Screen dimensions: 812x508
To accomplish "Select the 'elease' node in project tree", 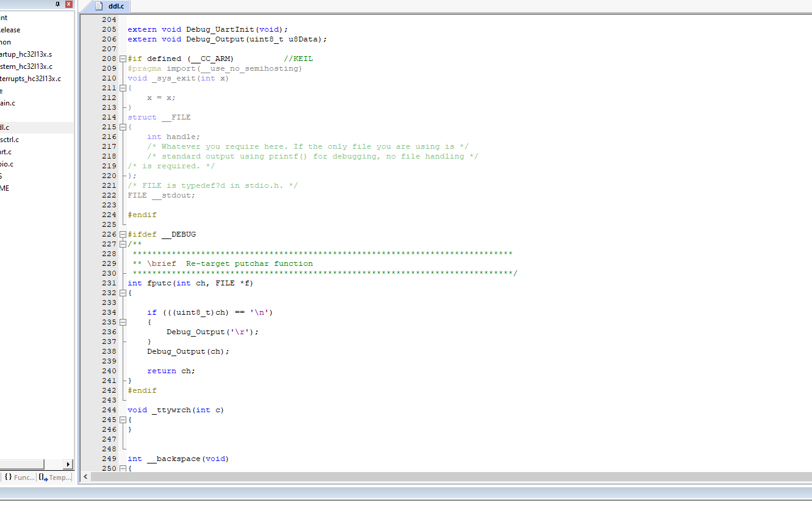I will (10, 30).
